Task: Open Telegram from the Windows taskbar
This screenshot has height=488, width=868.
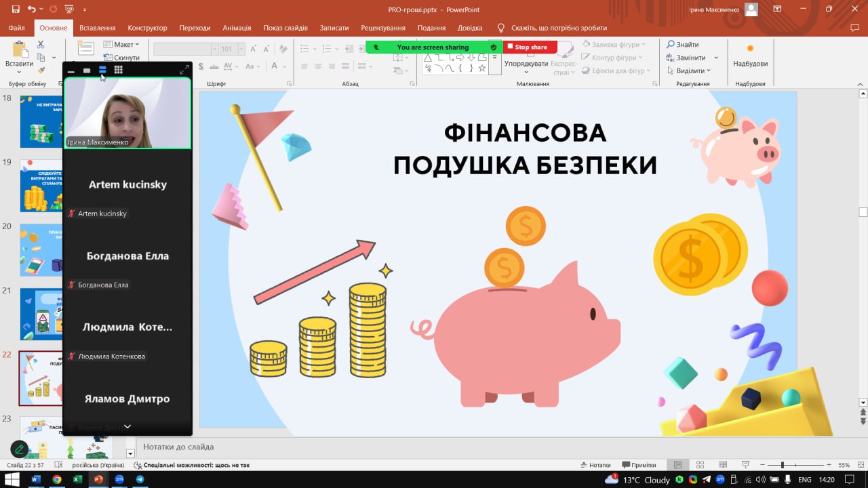Action: pos(140,479)
